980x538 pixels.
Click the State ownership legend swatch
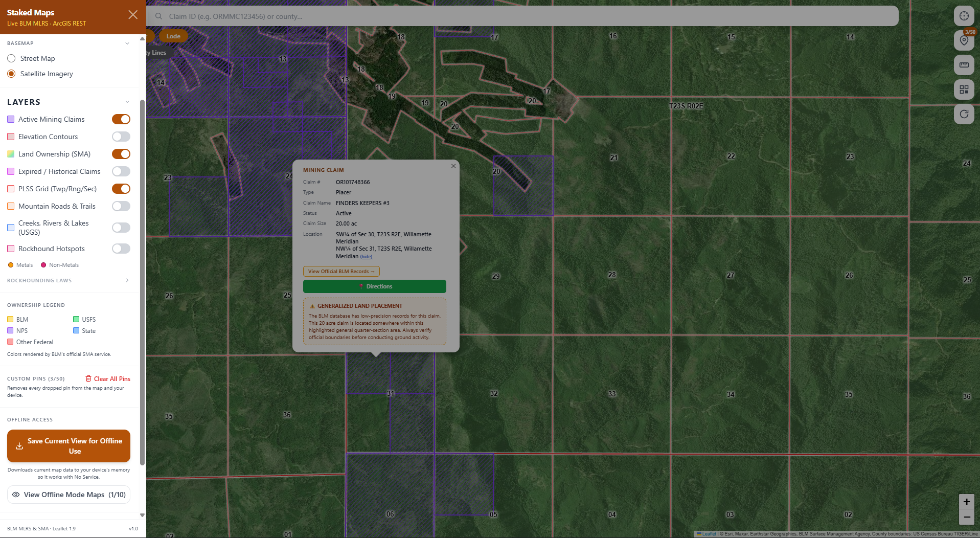pos(76,330)
